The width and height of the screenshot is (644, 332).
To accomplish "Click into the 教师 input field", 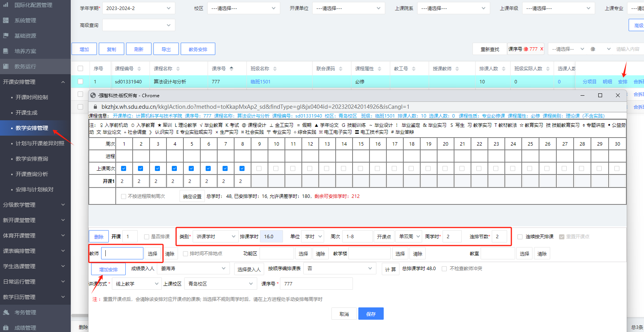I will click(x=123, y=253).
